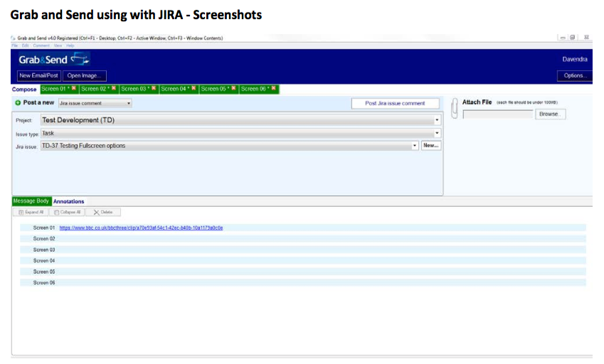The image size is (604, 364).
Task: Switch to the Screen 02 tab
Action: (95, 89)
